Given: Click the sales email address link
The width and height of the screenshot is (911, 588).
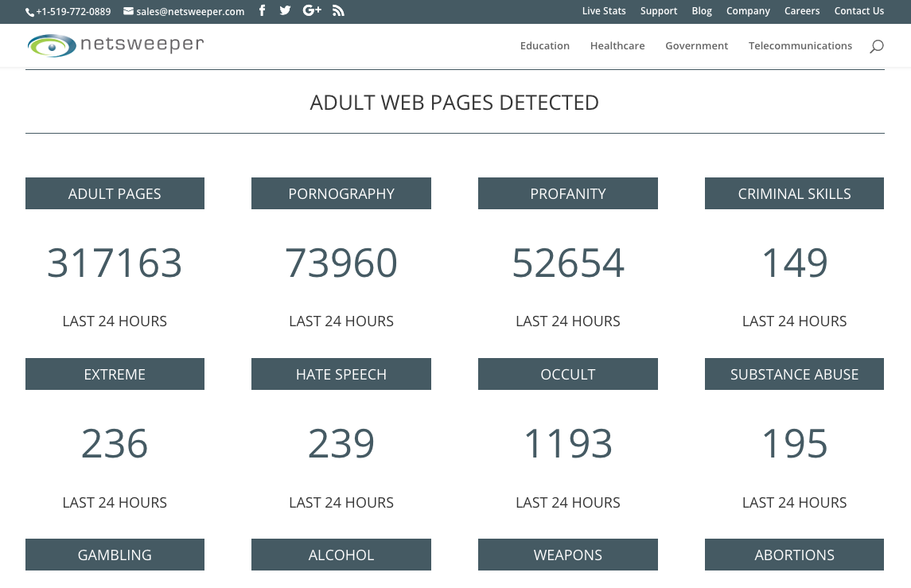Looking at the screenshot, I should (184, 11).
